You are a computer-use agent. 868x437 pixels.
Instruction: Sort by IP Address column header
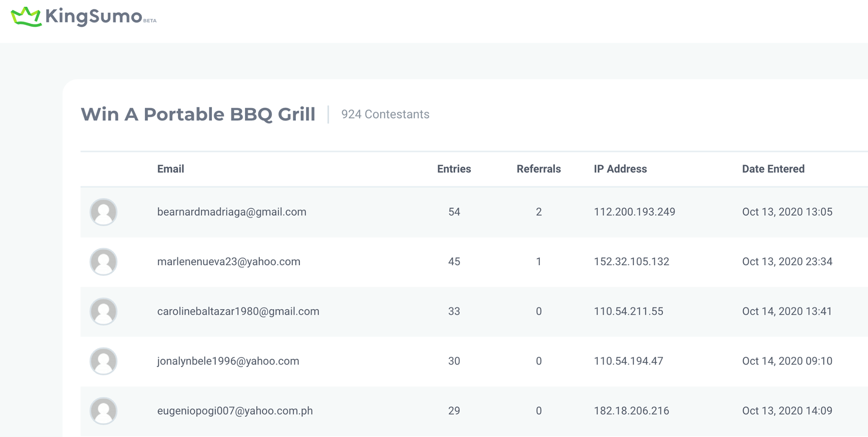click(620, 169)
